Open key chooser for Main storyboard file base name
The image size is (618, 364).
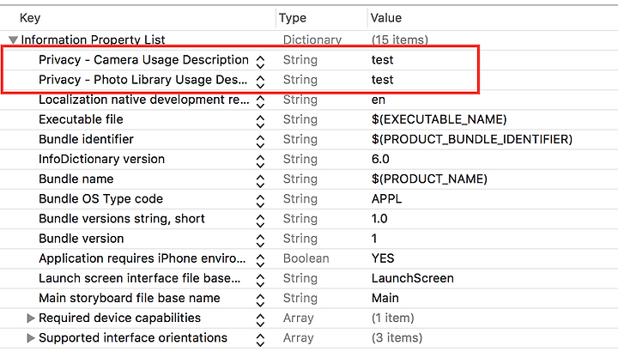click(260, 300)
